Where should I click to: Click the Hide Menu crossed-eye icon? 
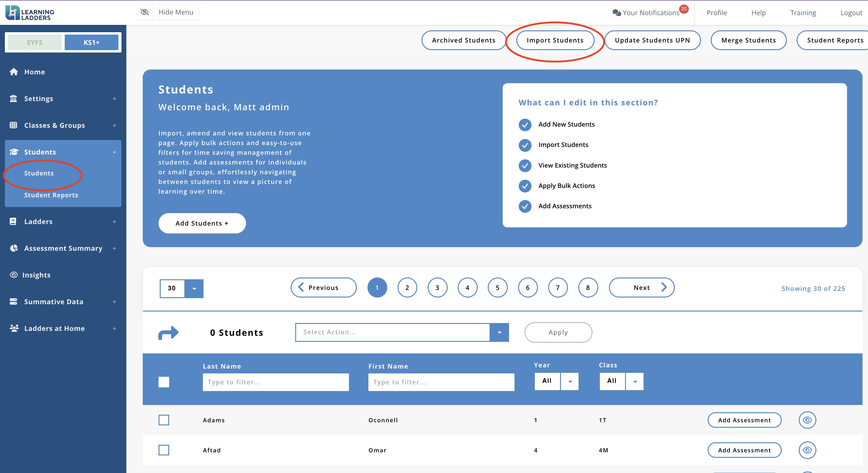click(x=145, y=12)
